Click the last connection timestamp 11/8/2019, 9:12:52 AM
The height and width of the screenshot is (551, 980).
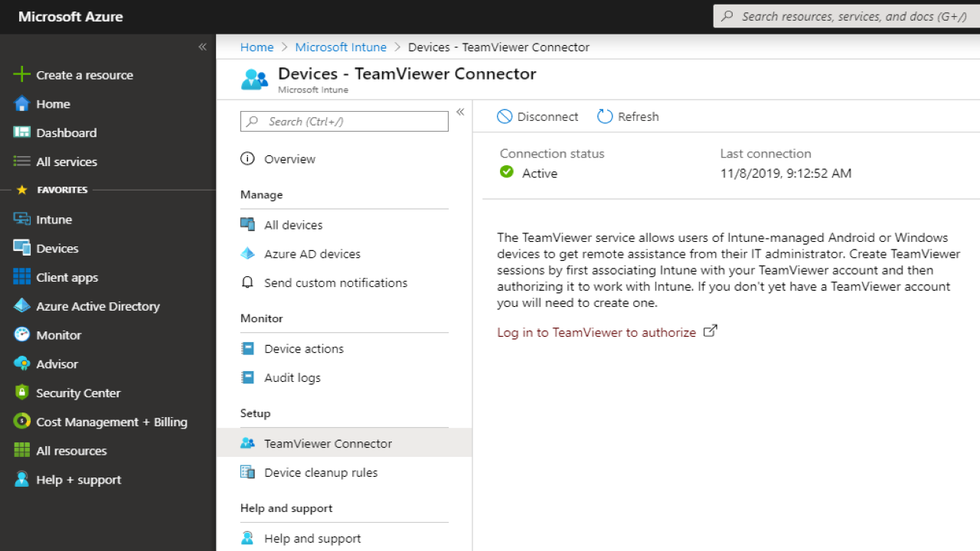coord(786,174)
